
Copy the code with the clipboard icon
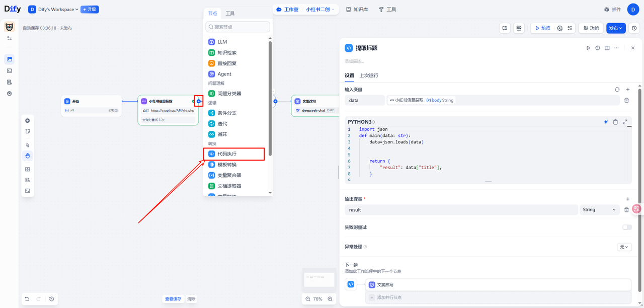(x=615, y=122)
